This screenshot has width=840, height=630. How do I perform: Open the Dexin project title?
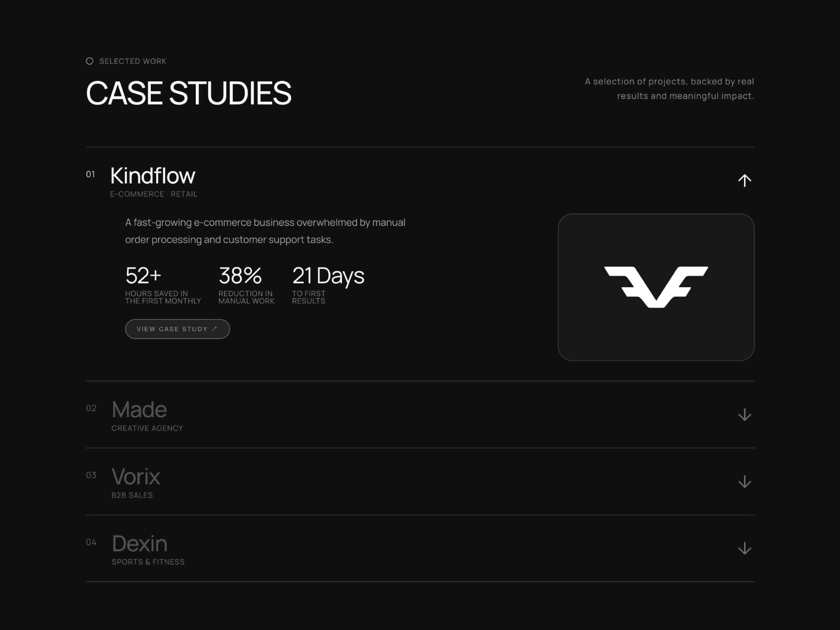pyautogui.click(x=140, y=543)
